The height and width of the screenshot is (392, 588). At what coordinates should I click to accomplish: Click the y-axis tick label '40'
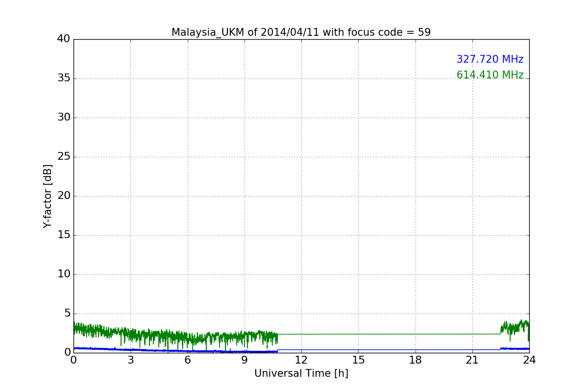[x=64, y=39]
